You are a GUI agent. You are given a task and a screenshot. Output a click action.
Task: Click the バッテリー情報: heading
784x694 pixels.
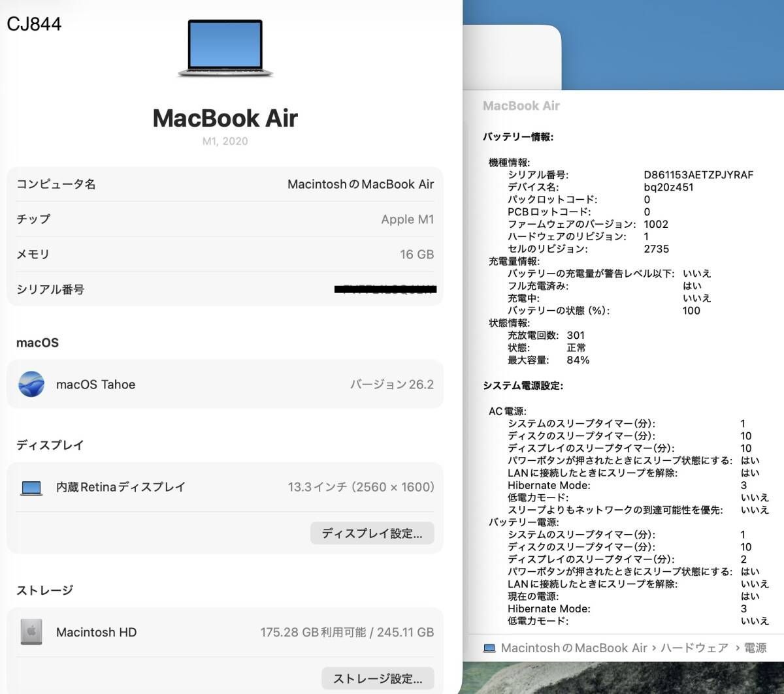[x=518, y=137]
